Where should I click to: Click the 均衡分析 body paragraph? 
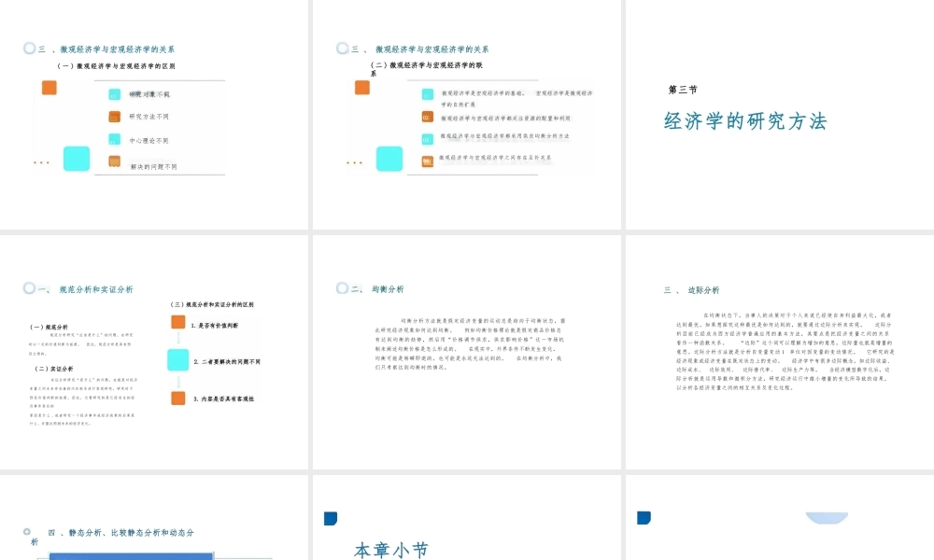click(470, 344)
